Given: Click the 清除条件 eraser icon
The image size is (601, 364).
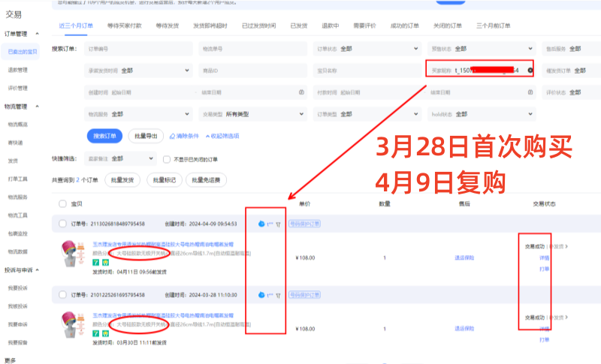Looking at the screenshot, I should coord(172,136).
